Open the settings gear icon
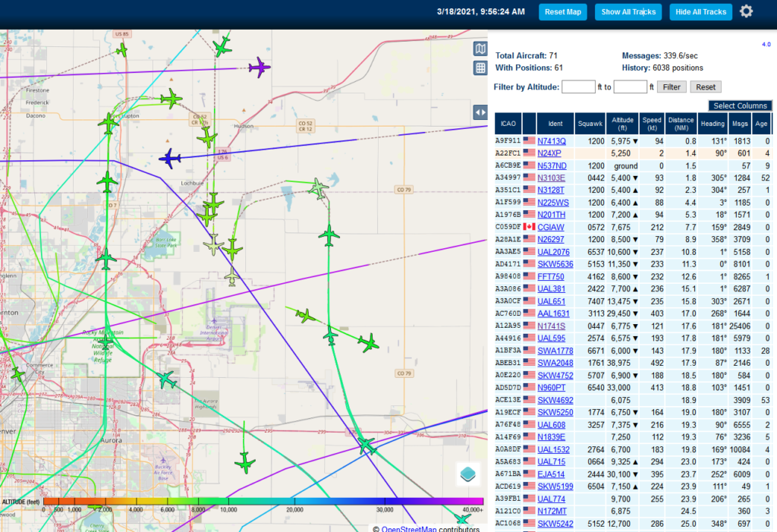Image resolution: width=777 pixels, height=532 pixels. pyautogui.click(x=747, y=11)
